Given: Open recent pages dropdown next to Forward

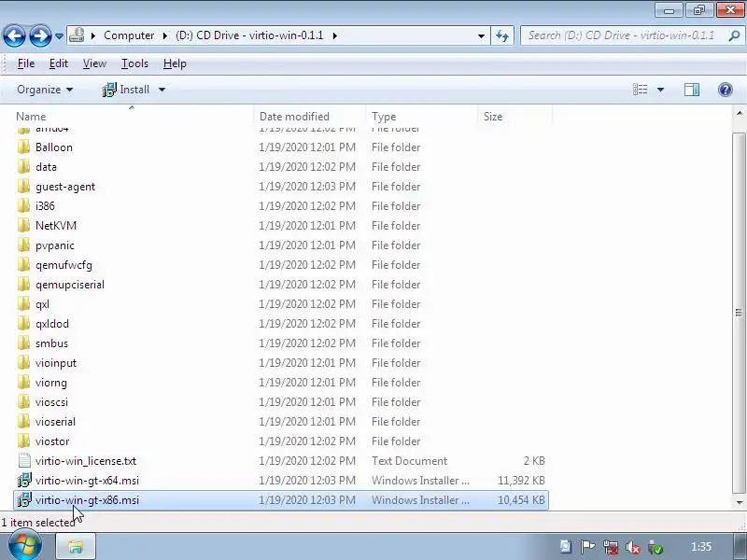Looking at the screenshot, I should pos(59,35).
